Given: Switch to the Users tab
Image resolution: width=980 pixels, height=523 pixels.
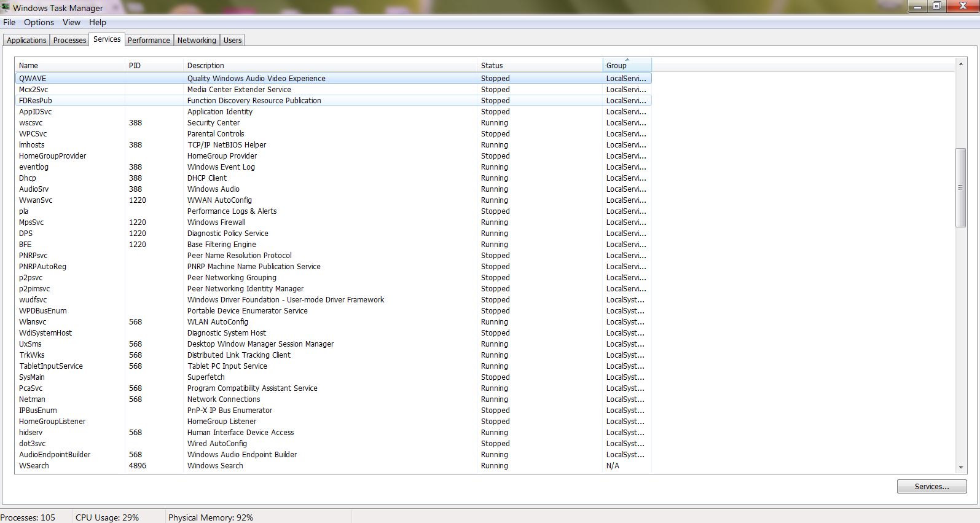Looking at the screenshot, I should (x=232, y=40).
